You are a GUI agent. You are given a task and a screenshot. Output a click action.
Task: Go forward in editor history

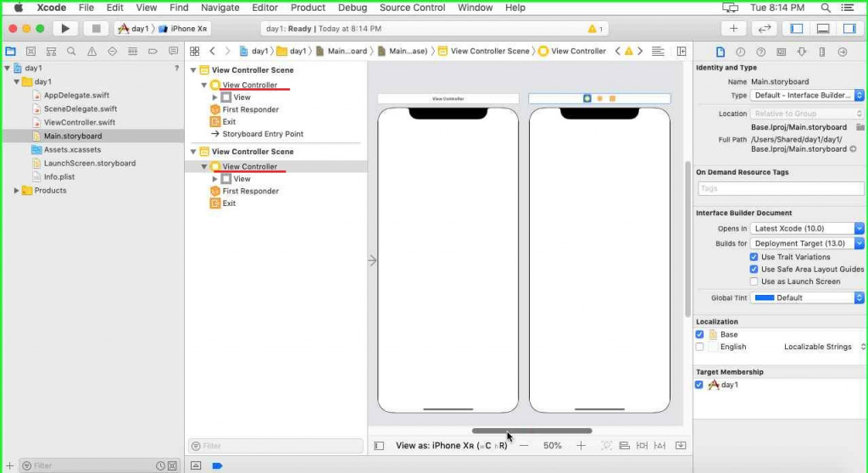click(227, 51)
